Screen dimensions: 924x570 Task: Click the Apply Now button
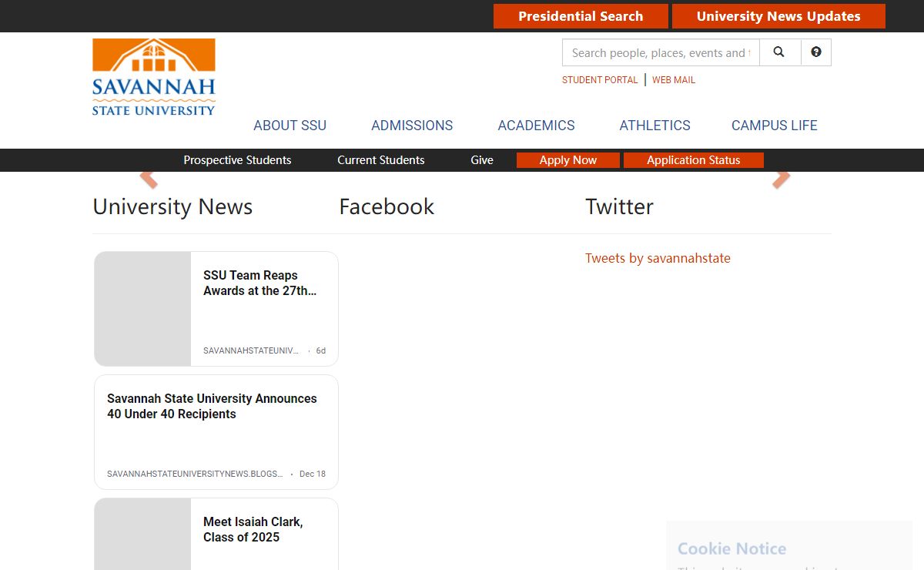point(568,160)
